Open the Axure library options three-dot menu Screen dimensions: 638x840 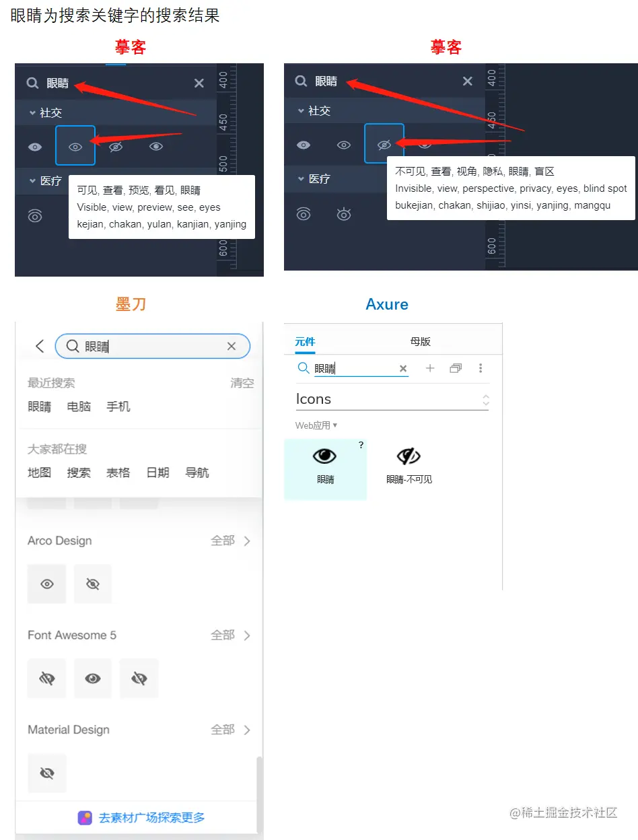481,368
